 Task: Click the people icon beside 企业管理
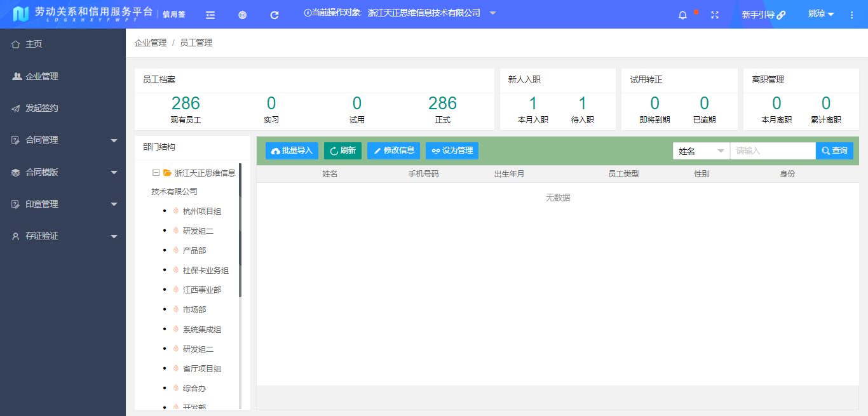(x=17, y=76)
